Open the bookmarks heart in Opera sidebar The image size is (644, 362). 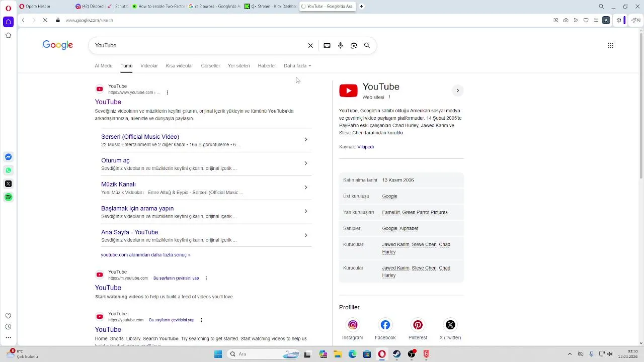click(x=8, y=316)
